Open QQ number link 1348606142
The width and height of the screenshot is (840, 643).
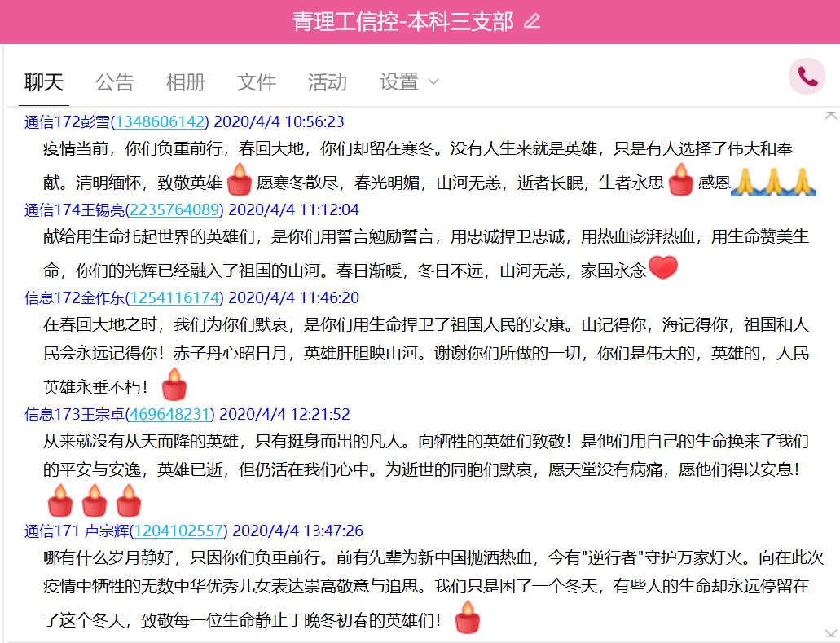(x=160, y=121)
